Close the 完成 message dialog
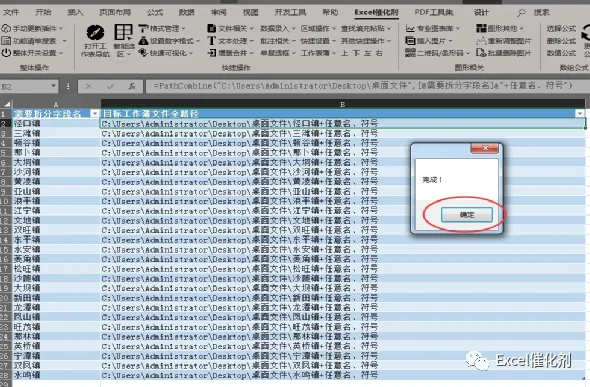The height and width of the screenshot is (387, 590). [485, 148]
